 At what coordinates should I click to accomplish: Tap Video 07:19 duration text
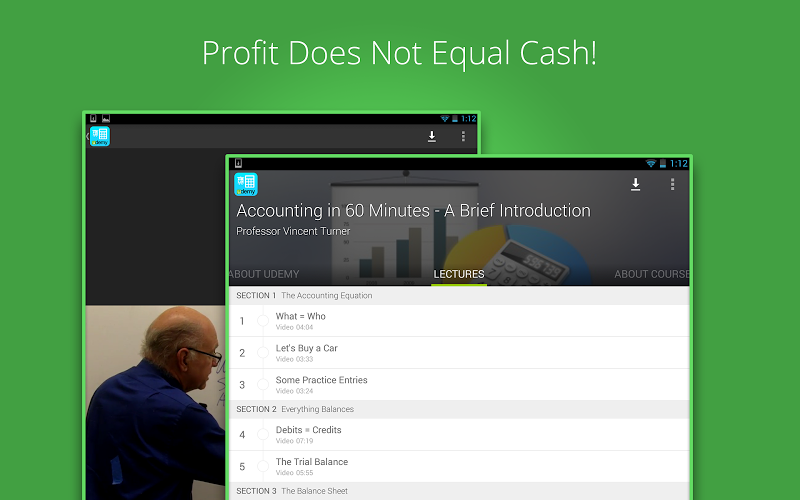[294, 441]
